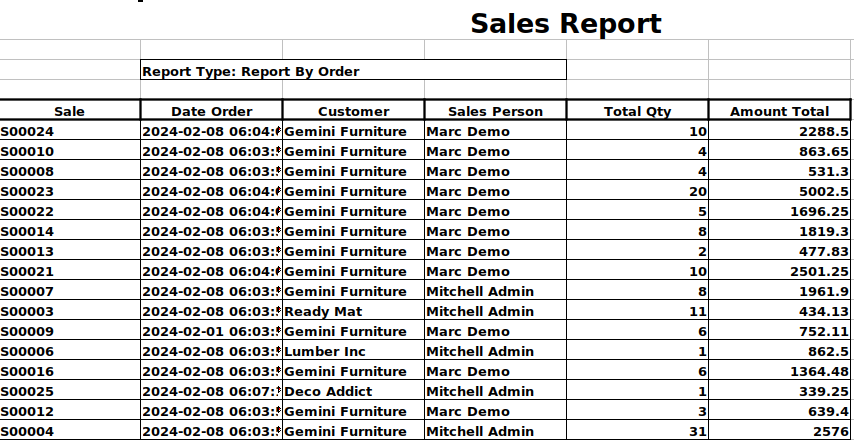Select the S00003 sale cell
854x440 pixels.
point(69,311)
